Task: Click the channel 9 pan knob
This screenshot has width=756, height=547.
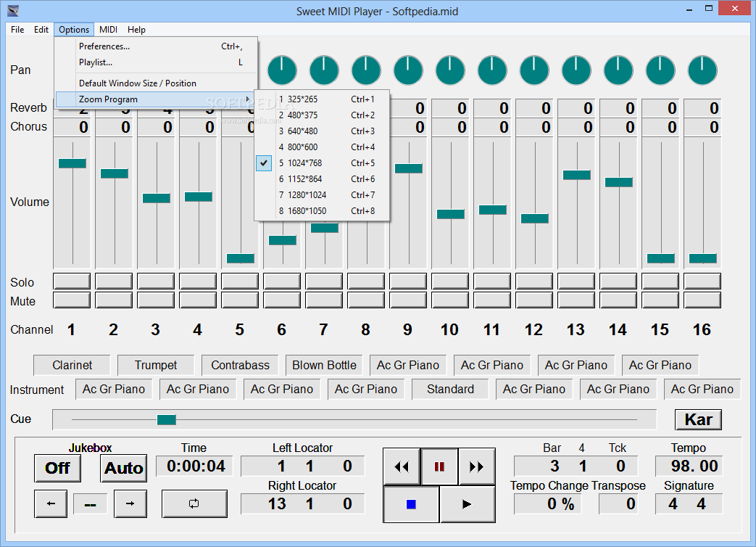Action: pos(408,70)
